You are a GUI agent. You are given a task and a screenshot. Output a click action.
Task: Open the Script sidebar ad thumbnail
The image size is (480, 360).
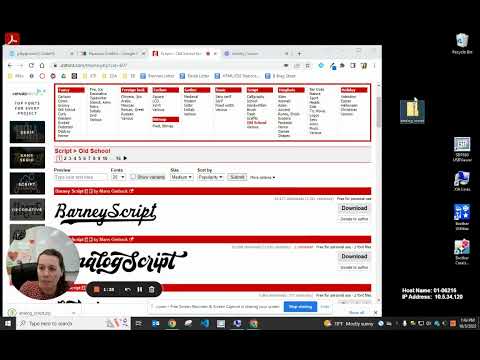[27, 184]
